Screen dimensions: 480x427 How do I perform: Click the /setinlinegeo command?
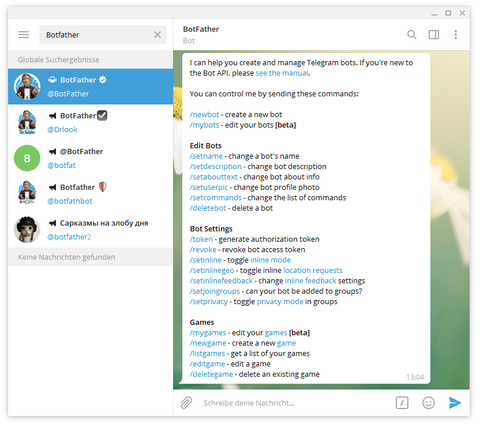pyautogui.click(x=212, y=270)
